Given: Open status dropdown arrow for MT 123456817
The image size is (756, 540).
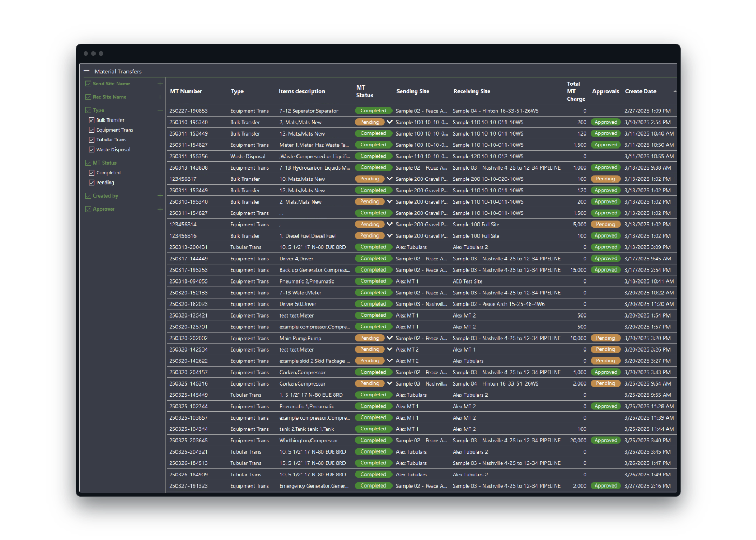Looking at the screenshot, I should [389, 179].
